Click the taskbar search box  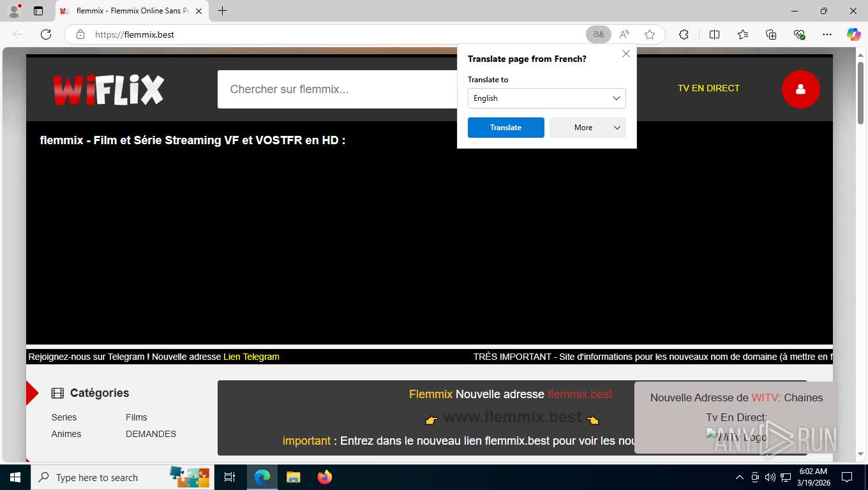(x=121, y=477)
